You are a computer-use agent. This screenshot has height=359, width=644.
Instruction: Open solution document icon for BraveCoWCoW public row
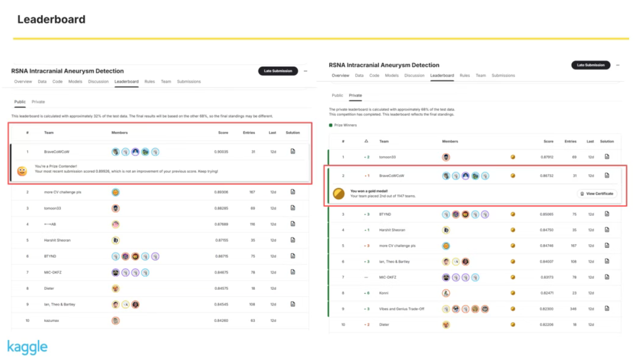point(293,152)
